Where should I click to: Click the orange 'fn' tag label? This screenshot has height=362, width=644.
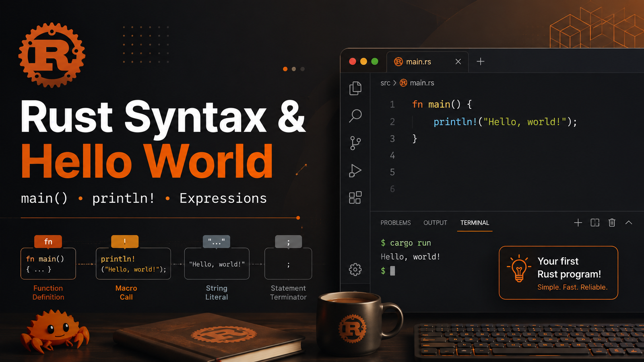point(48,241)
